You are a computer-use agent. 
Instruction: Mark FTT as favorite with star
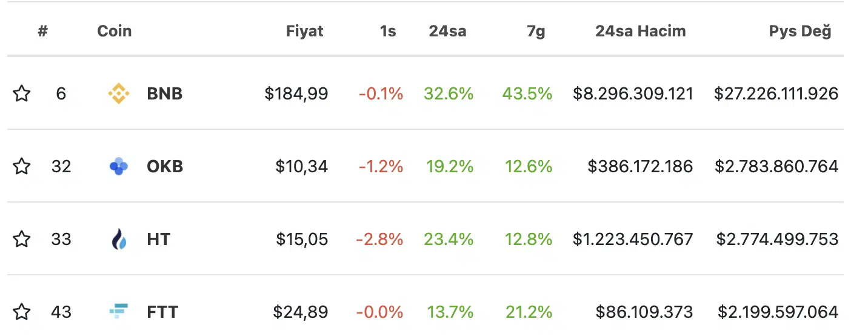click(x=22, y=312)
